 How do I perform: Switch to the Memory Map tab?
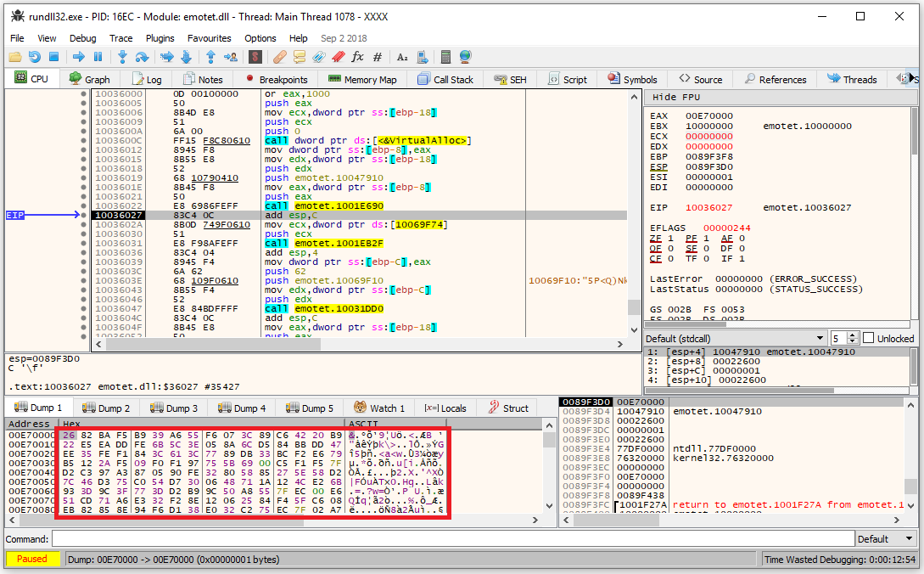[362, 79]
